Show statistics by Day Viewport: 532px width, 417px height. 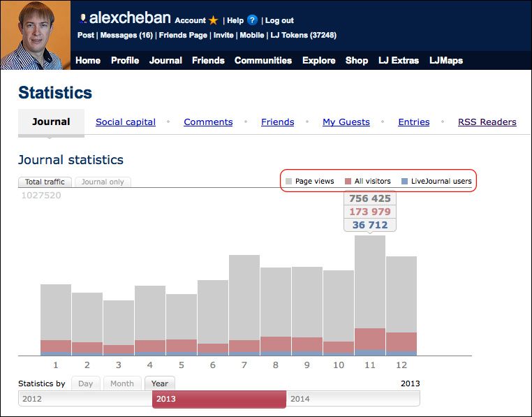(85, 383)
